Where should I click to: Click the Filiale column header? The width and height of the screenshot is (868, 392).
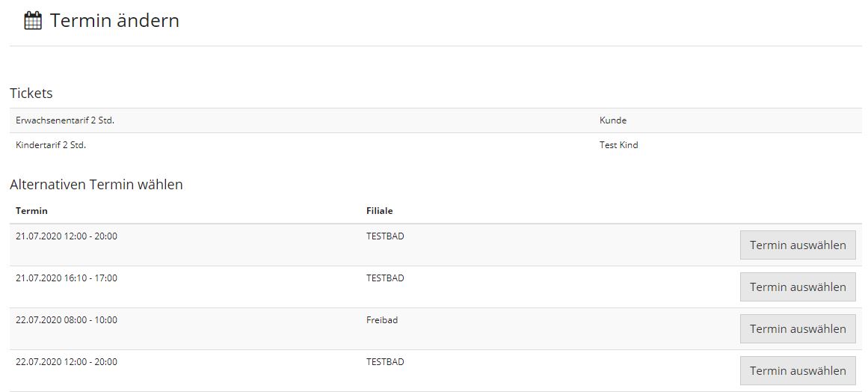coord(379,211)
